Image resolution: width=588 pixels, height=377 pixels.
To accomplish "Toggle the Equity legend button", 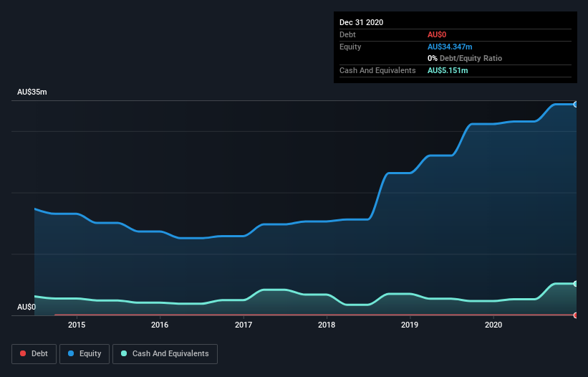I will [x=85, y=354].
